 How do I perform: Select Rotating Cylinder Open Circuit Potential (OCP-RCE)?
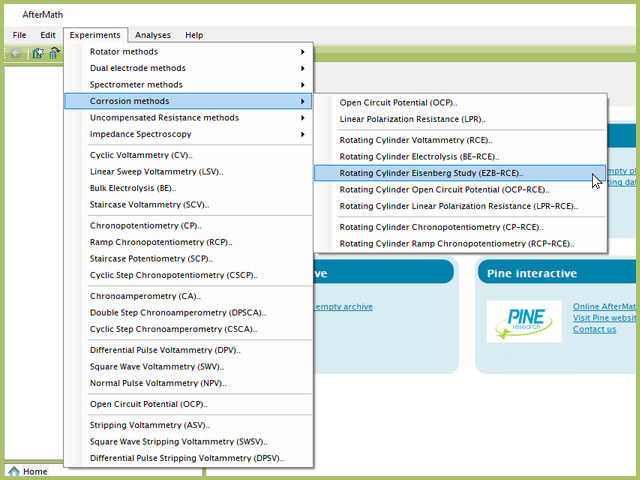(x=460, y=190)
